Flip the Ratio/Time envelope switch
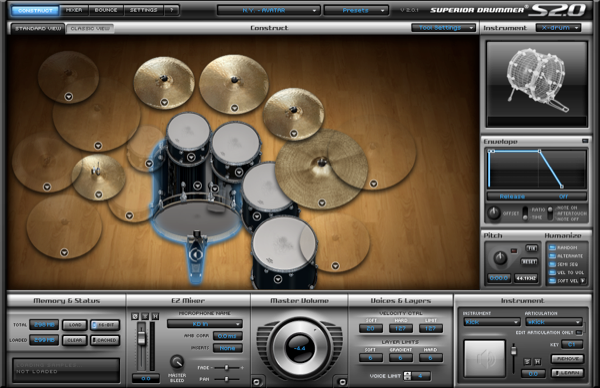Screen dimensions: 600x388 [525, 213]
